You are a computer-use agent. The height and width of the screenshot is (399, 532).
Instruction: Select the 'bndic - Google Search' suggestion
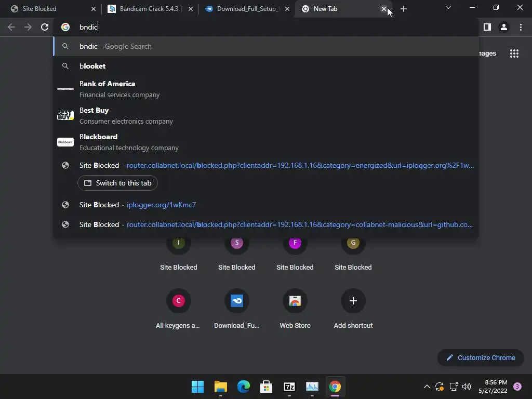(x=266, y=46)
